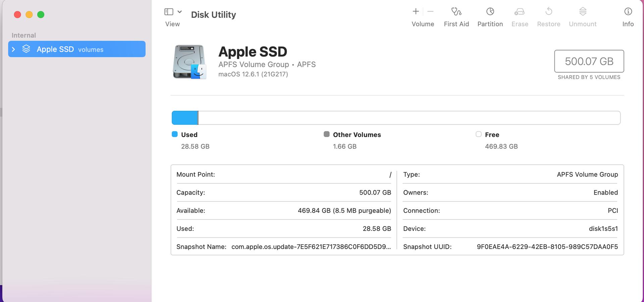This screenshot has height=302, width=644.
Task: Click the Erase drive icon
Action: pos(519,12)
